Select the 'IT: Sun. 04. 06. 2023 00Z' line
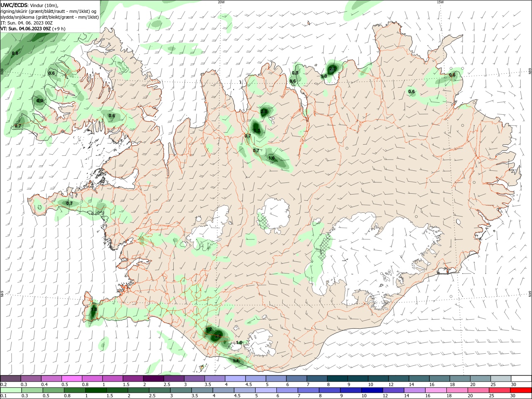Viewport: 532px width, 399px height. [27, 23]
